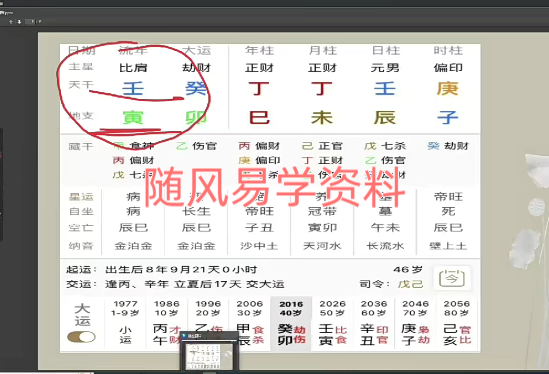This screenshot has height=374, width=549.
Task: Click the green 卯 branch under 大运
Action: tap(196, 118)
